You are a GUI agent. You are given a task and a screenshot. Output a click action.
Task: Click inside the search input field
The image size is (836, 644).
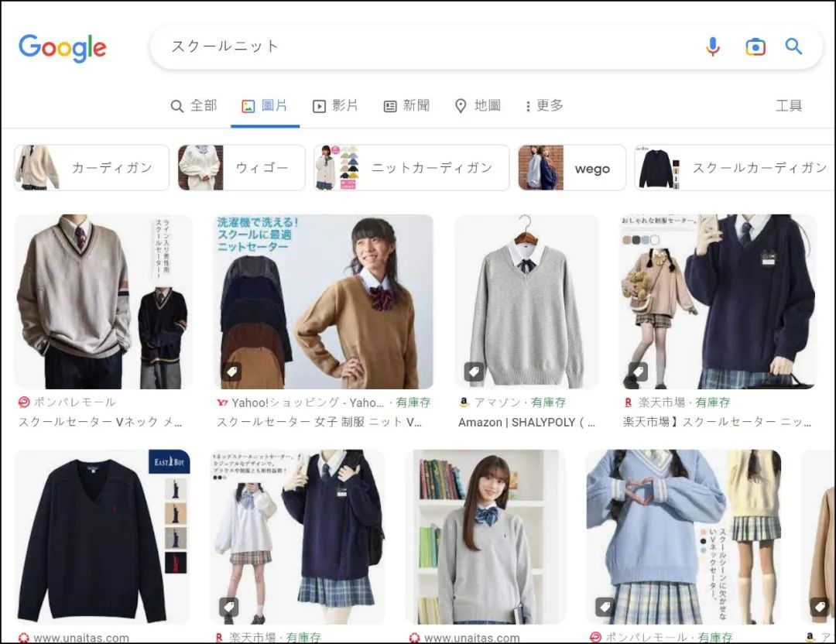(x=387, y=46)
